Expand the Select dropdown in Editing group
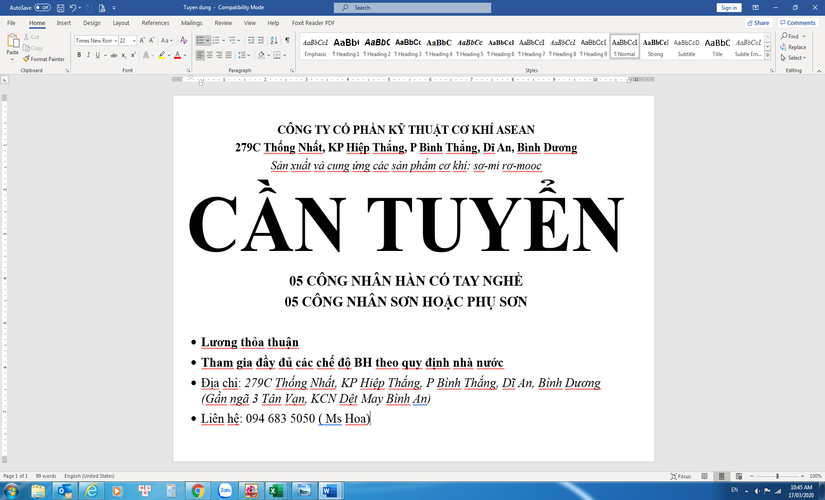825x500 pixels. pyautogui.click(x=796, y=58)
